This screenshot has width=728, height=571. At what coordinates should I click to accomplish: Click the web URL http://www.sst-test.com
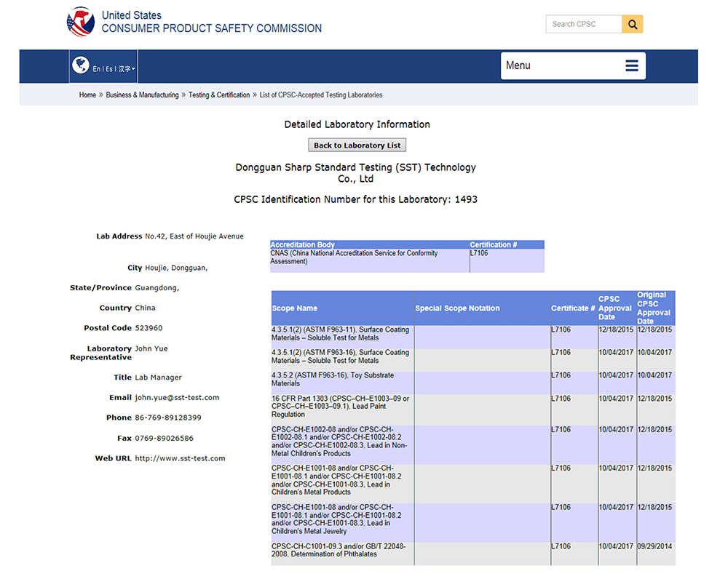click(x=180, y=458)
